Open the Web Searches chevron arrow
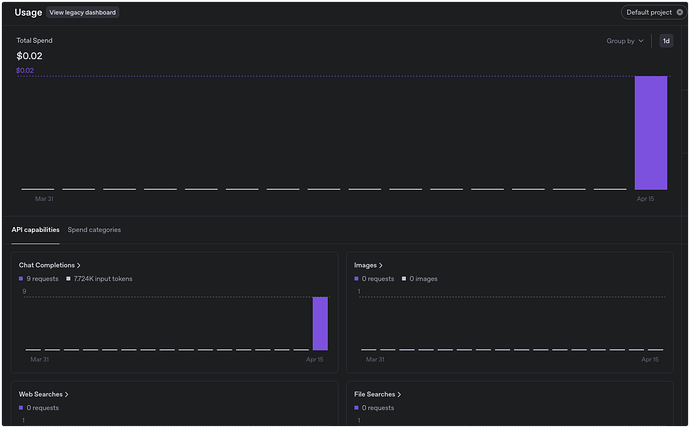The image size is (690, 427). (66, 394)
